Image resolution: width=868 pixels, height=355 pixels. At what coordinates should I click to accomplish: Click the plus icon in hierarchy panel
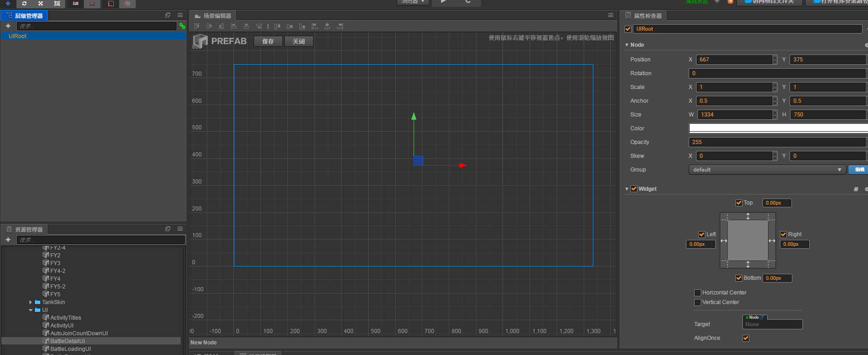(x=8, y=26)
